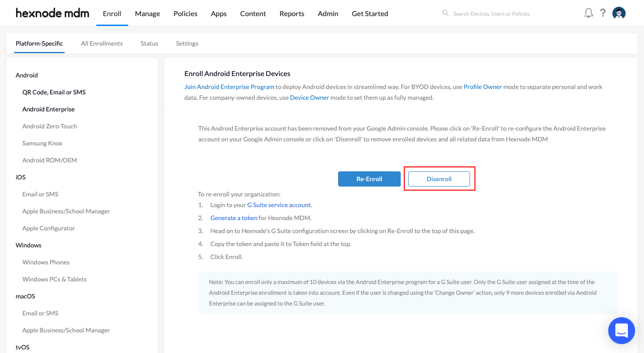The image size is (644, 353).
Task: Open the Admin menu
Action: [328, 13]
